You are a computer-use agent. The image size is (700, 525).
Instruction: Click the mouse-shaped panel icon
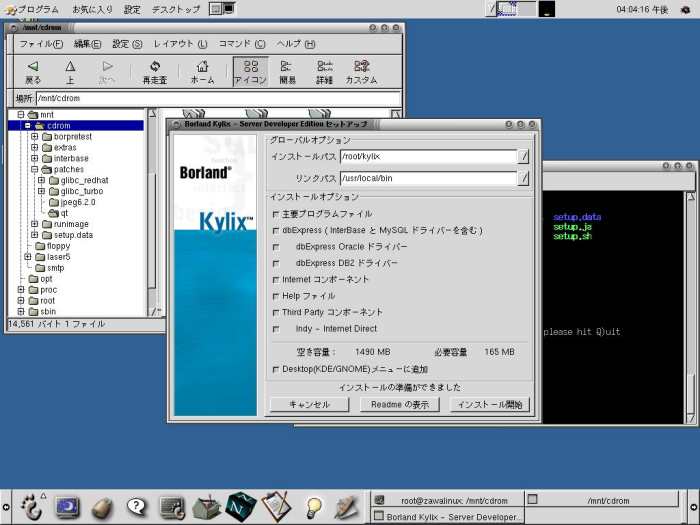(103, 508)
